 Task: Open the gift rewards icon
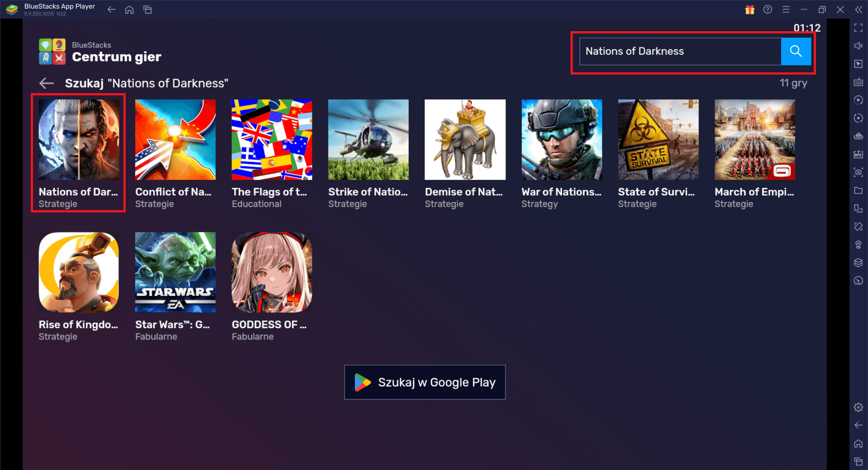click(750, 9)
